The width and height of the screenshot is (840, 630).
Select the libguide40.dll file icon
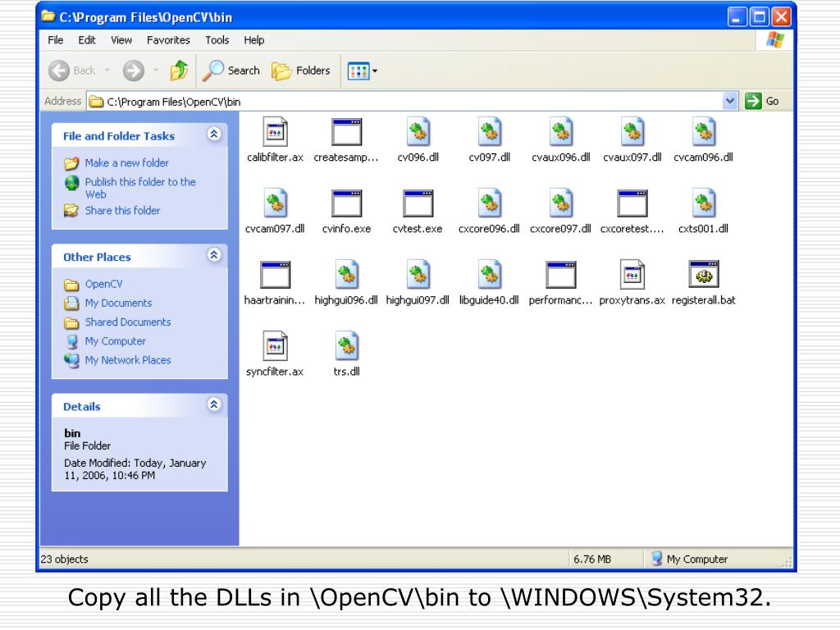(489, 274)
